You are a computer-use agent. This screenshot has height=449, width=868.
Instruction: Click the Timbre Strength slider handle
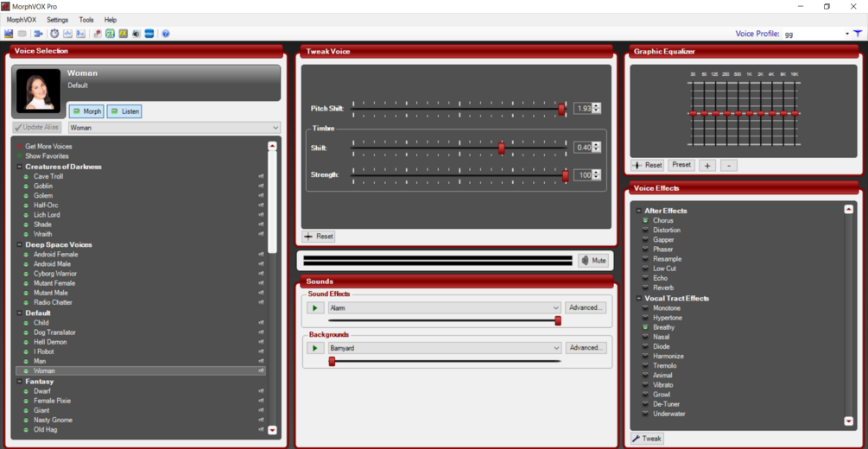(x=565, y=176)
